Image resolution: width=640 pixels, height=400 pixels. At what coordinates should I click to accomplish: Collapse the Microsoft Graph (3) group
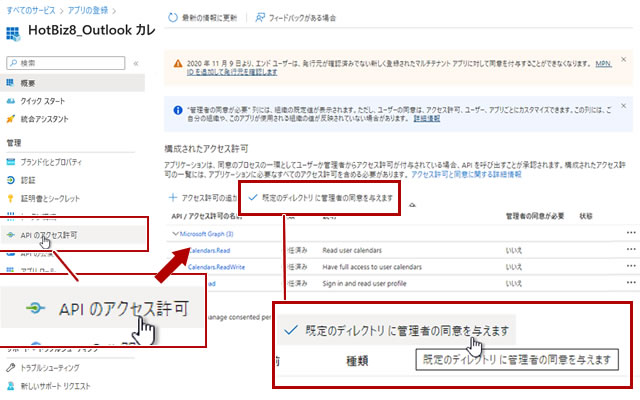[176, 234]
